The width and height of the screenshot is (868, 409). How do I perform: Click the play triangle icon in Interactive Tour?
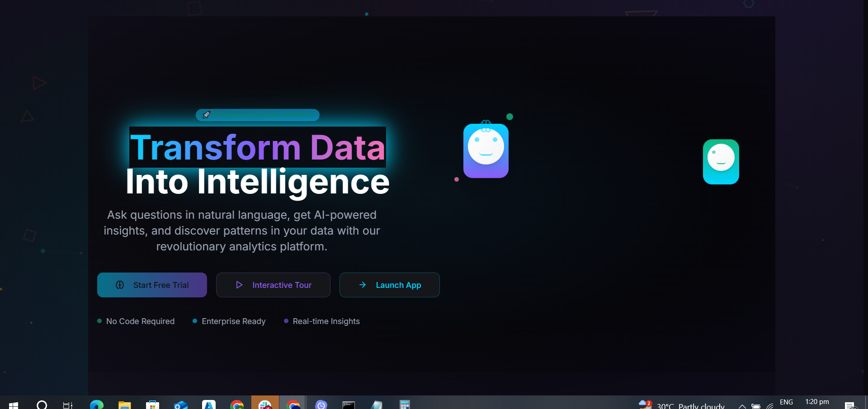click(x=239, y=285)
